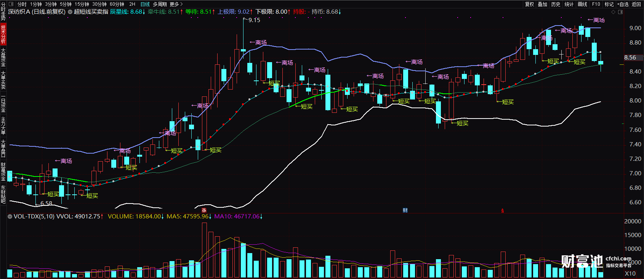Open 大单盘口 sidebar tab
The width and height of the screenshot is (644, 279).
click(3, 149)
